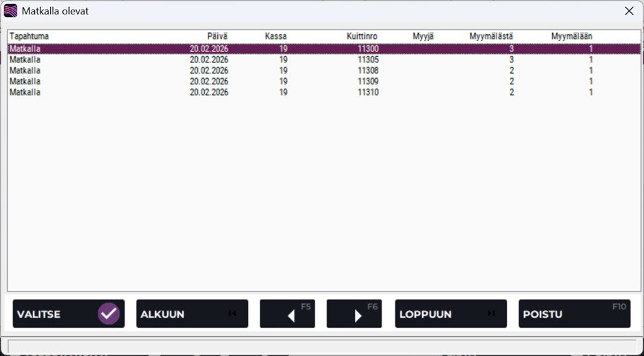Click the app icon in the title bar
Screen dimensions: 644x356
tap(11, 11)
